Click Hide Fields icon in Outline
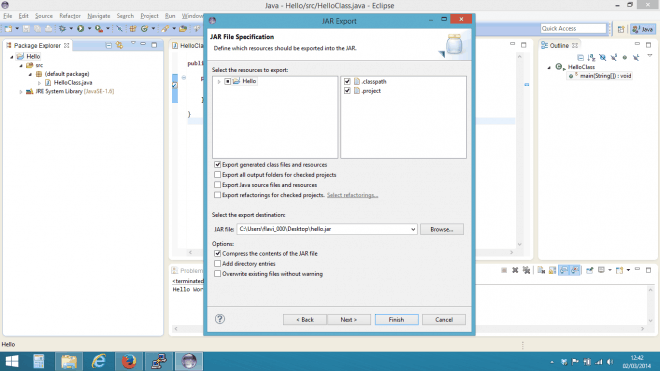 click(x=603, y=57)
